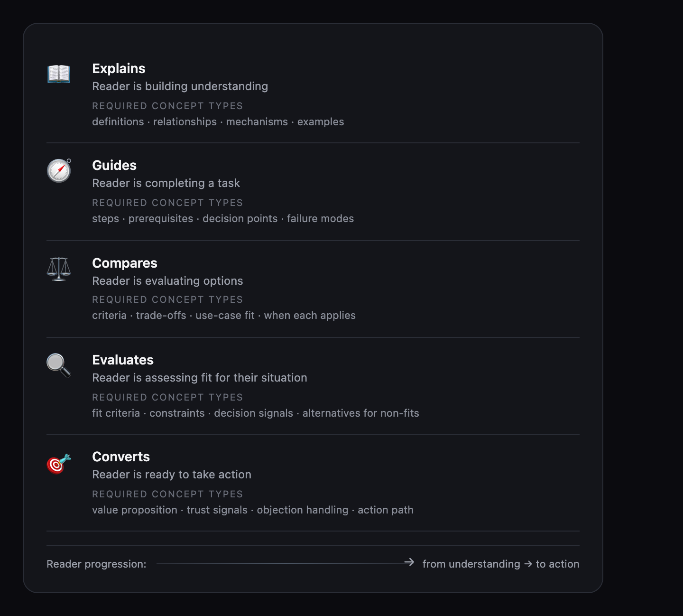The image size is (683, 616).
Task: Select the Guides heading
Action: [114, 166]
